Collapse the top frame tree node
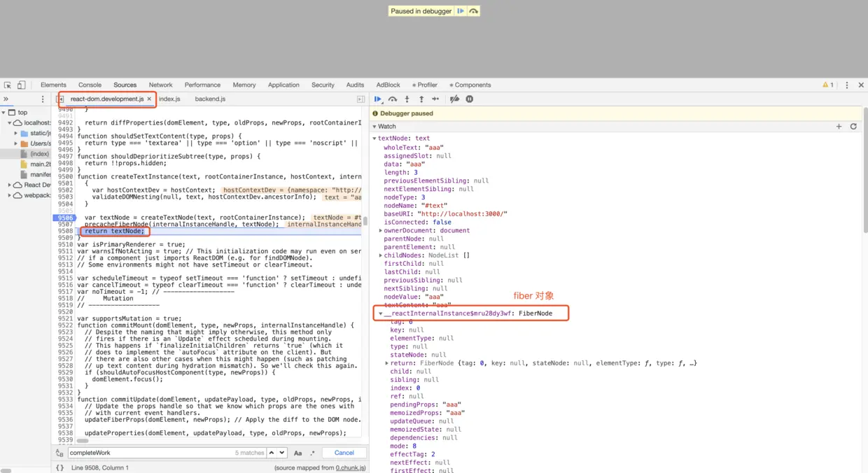The height and width of the screenshot is (473, 868). pos(3,113)
